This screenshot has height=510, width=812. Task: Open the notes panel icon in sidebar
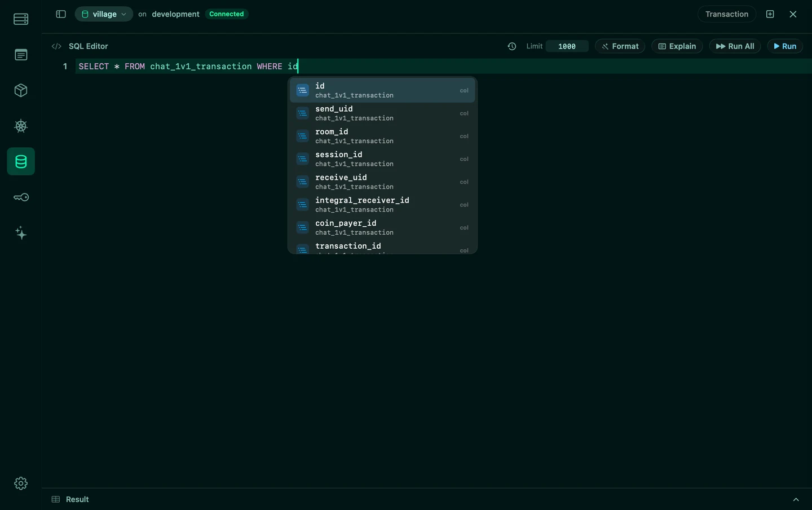pyautogui.click(x=21, y=55)
